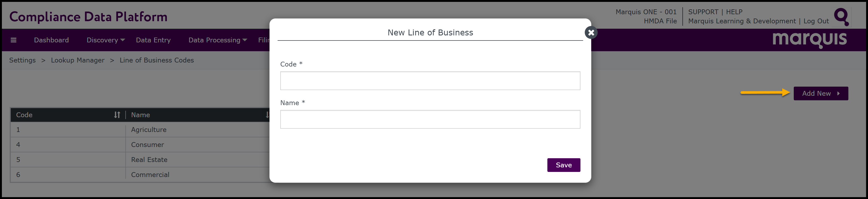Select the Agriculture row
This screenshot has height=199, width=868.
pos(148,130)
